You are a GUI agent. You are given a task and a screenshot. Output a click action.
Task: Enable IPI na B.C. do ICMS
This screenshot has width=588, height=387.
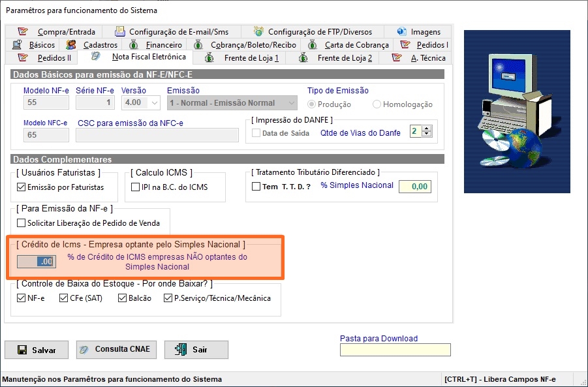[136, 187]
